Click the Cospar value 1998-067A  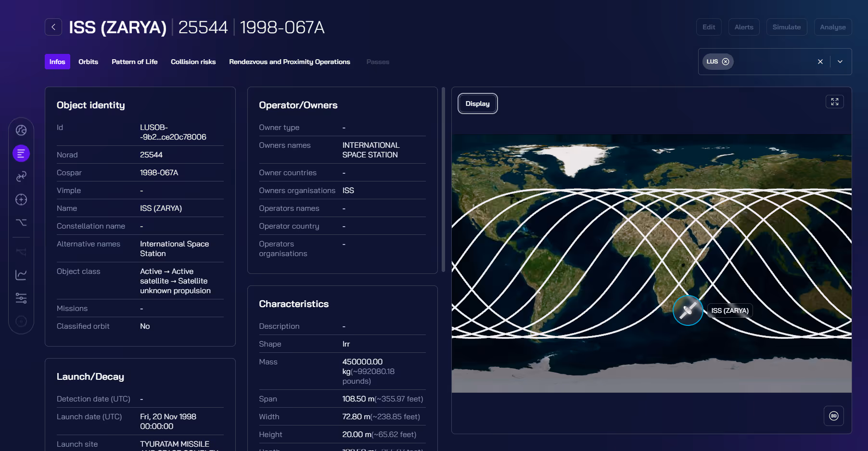[159, 172]
